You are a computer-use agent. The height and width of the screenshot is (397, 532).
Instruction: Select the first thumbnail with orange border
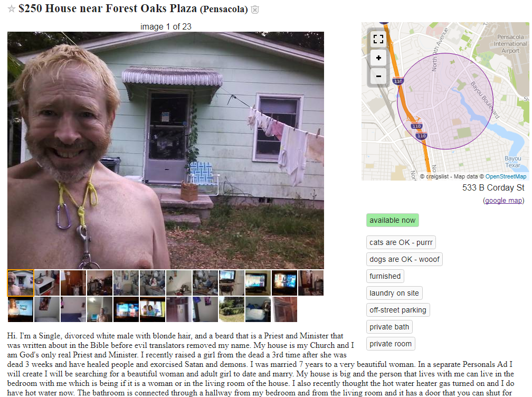21,283
